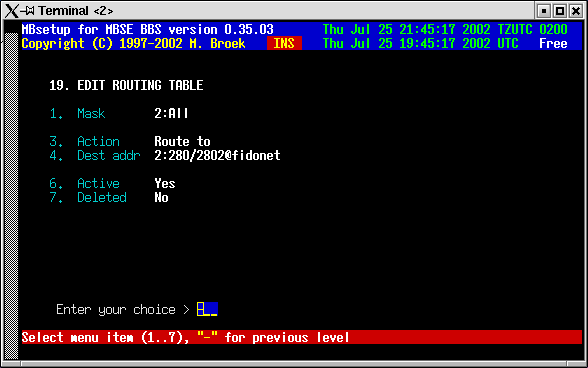This screenshot has width=588, height=368.
Task: Click the Action value Route to
Action: click(x=182, y=141)
